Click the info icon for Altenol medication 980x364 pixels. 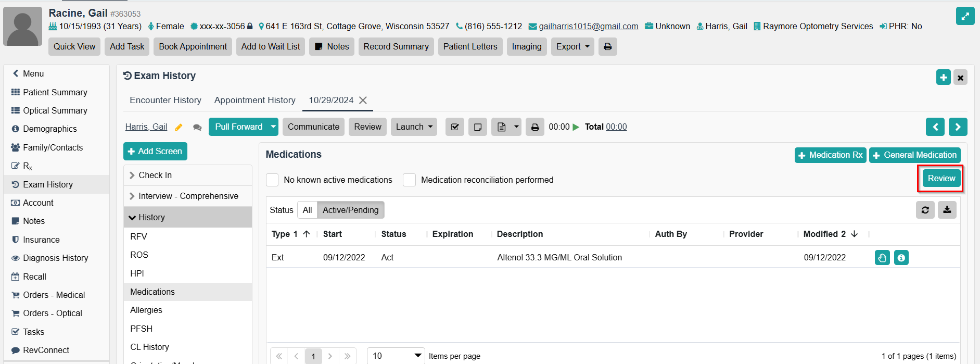coord(901,258)
